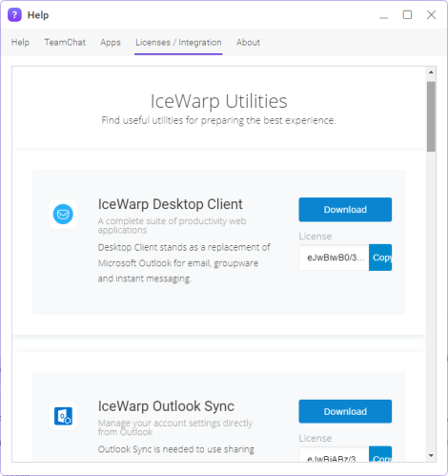
Task: Click the IceWarp Desktop Client title
Action: tap(170, 204)
